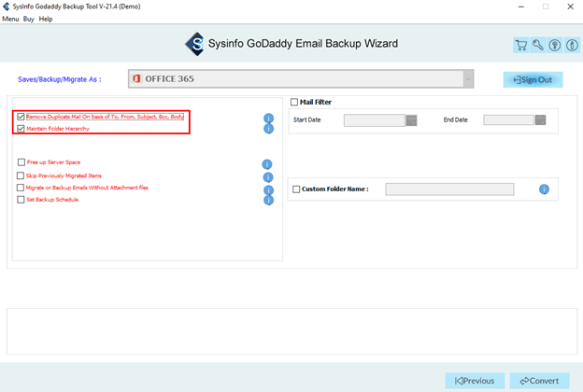Check Migrate or Backup Emails Without Attachment
The width and height of the screenshot is (583, 392).
pos(21,188)
